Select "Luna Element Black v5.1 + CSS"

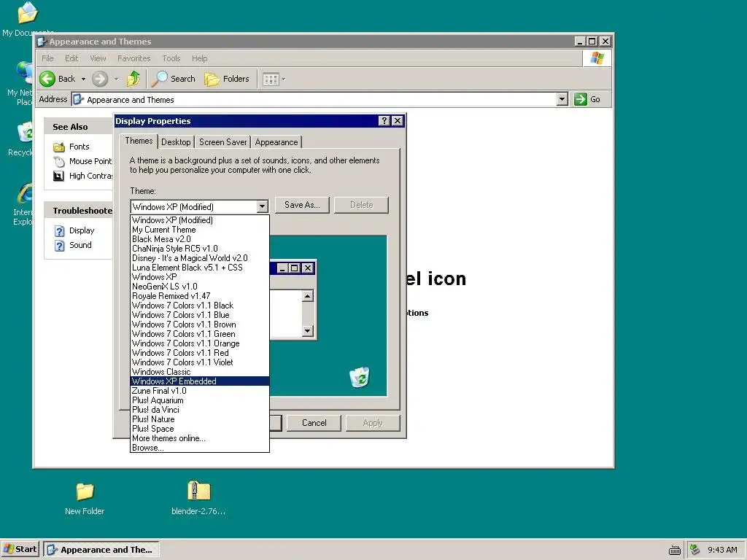(x=200, y=267)
